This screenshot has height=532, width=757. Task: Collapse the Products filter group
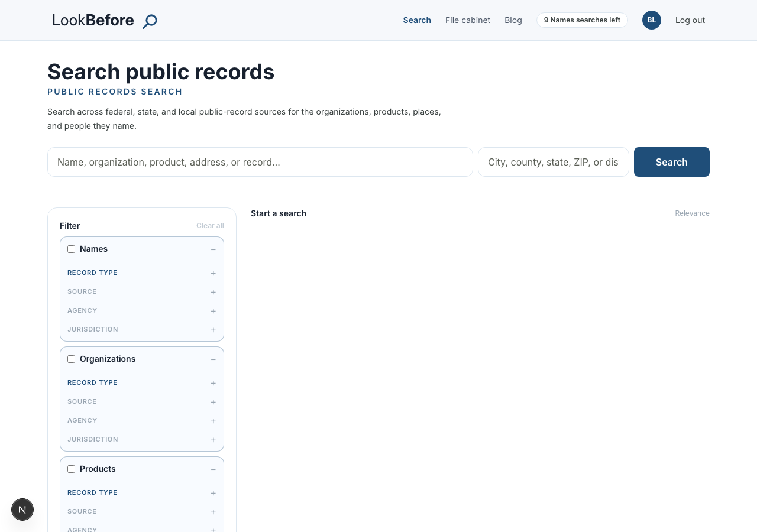coord(213,469)
